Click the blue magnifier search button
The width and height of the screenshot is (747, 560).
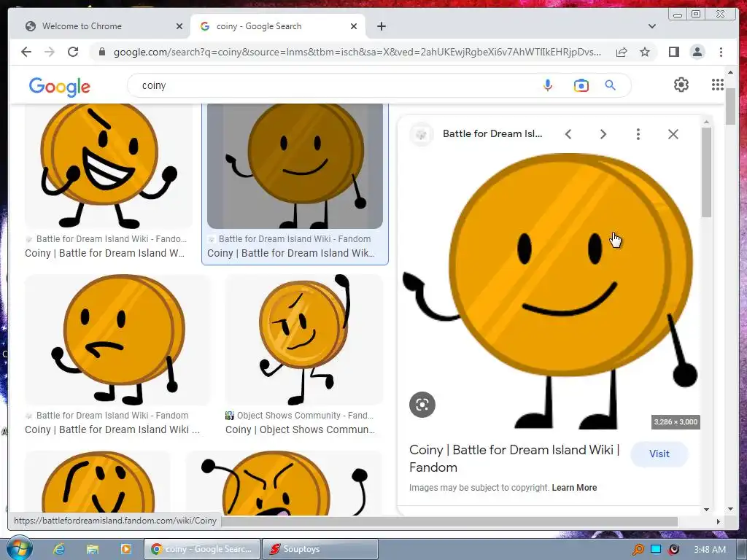point(611,85)
